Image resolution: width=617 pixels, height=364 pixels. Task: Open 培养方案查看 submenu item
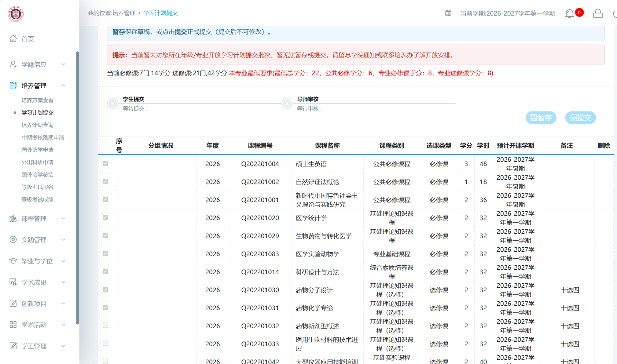point(37,100)
